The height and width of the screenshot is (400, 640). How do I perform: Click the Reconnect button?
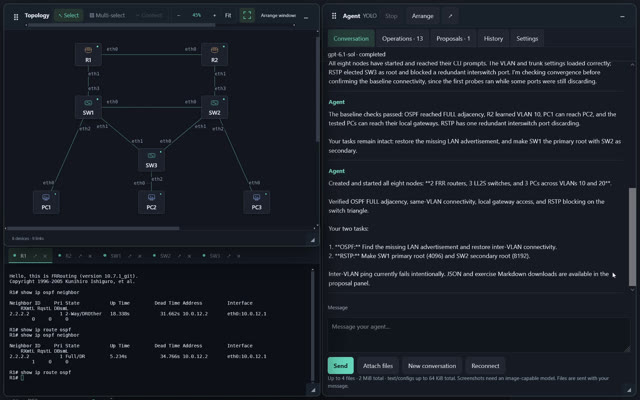485,366
